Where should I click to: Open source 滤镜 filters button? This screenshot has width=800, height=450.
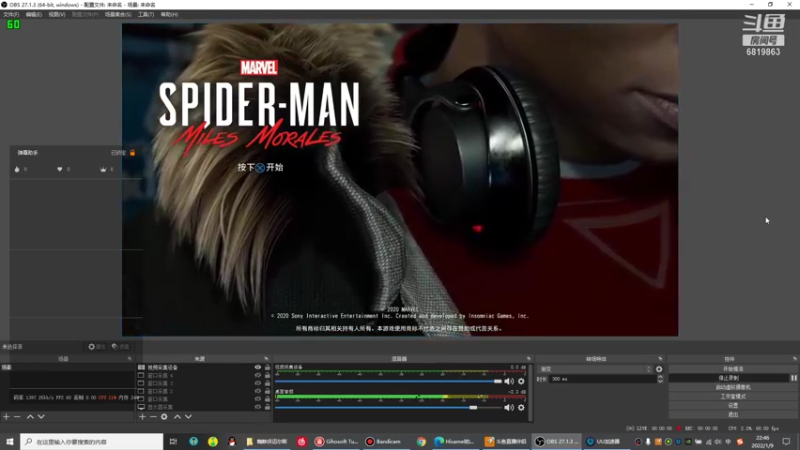pos(120,346)
